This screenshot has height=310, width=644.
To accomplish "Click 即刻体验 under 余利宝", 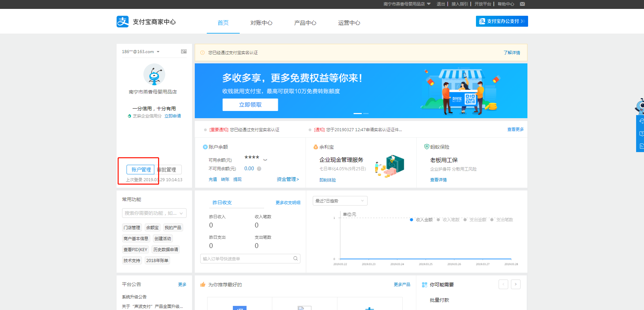I will 327,180.
